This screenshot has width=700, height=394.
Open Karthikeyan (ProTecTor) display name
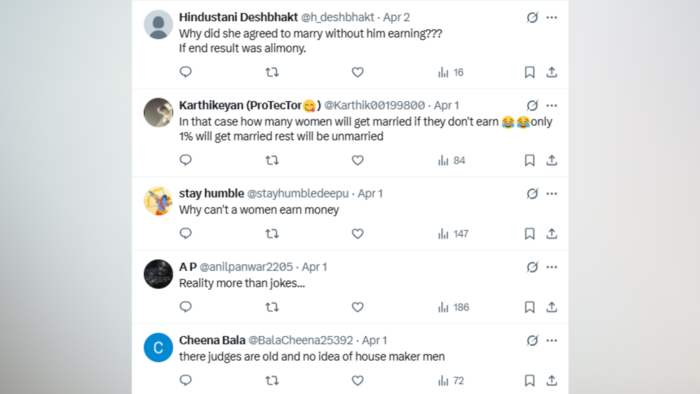click(x=250, y=105)
